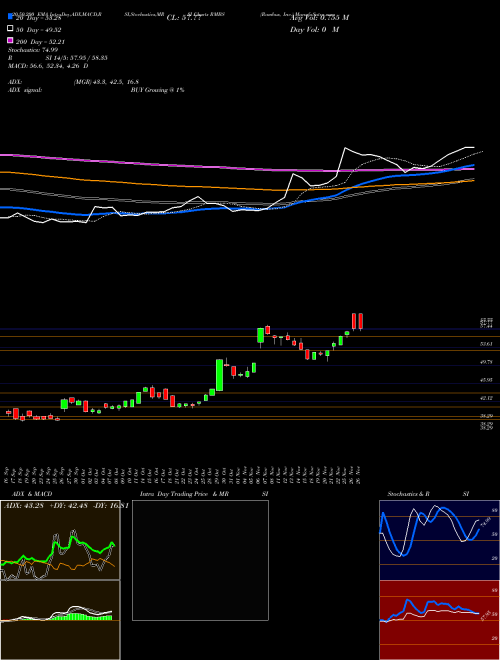The height and width of the screenshot is (660, 500).
Task: Click the last red candlestick on the chart
Action: tap(361, 322)
